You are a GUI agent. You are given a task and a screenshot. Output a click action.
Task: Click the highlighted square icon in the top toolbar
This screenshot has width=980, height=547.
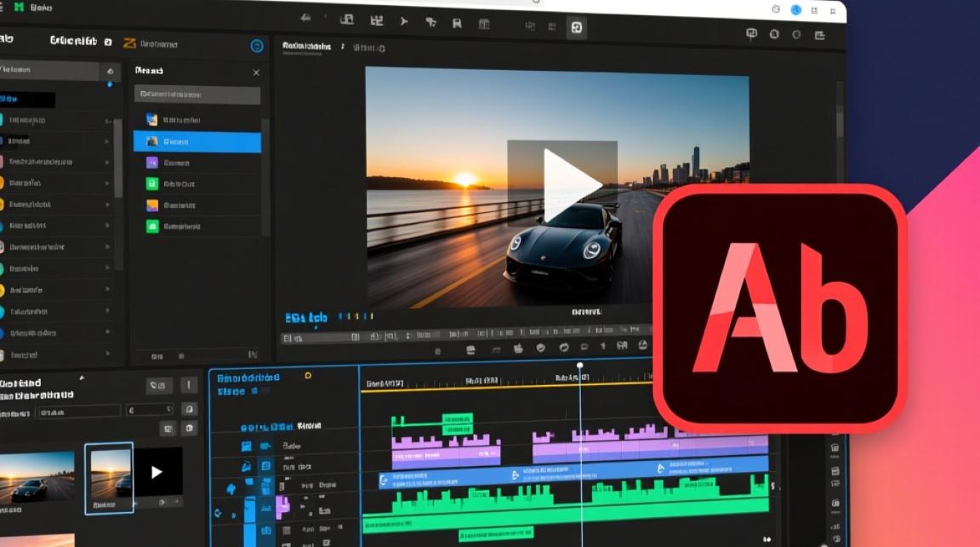tap(576, 28)
